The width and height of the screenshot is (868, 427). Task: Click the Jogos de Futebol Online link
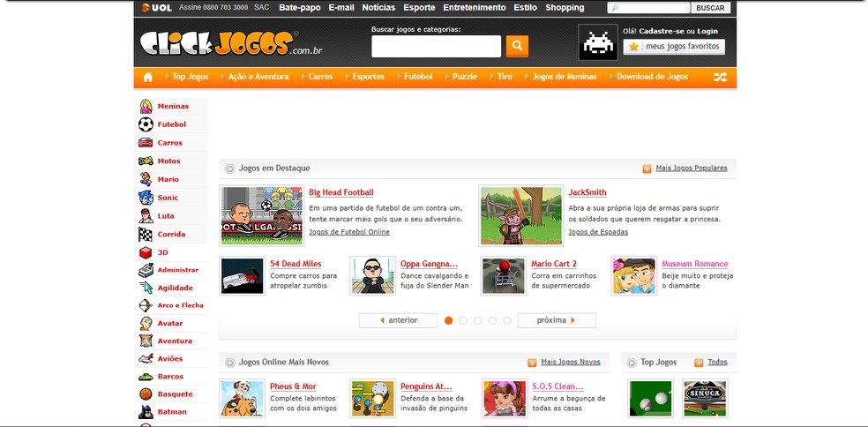[349, 232]
